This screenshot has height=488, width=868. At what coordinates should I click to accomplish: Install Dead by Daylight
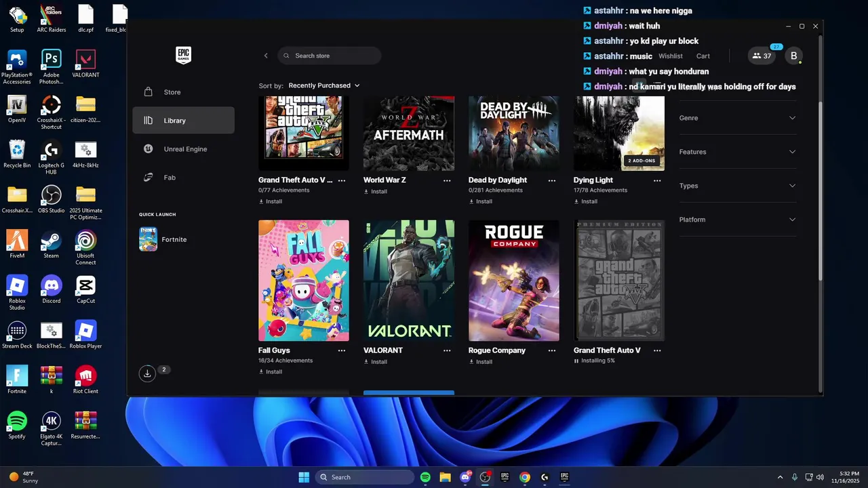(481, 201)
